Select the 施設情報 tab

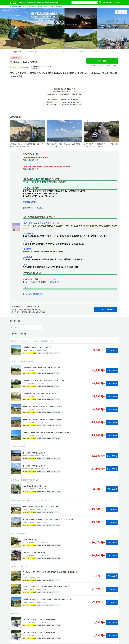(x=80, y=52)
